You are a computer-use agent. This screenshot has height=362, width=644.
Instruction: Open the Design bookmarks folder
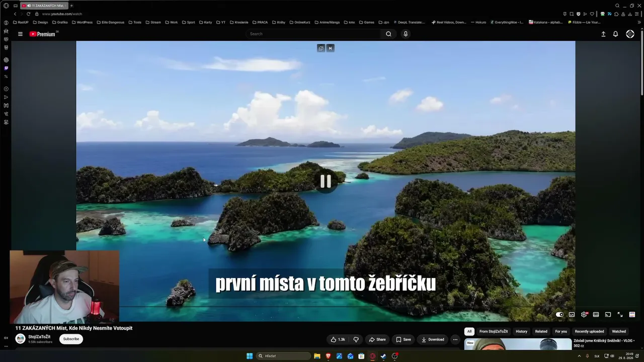click(40, 23)
